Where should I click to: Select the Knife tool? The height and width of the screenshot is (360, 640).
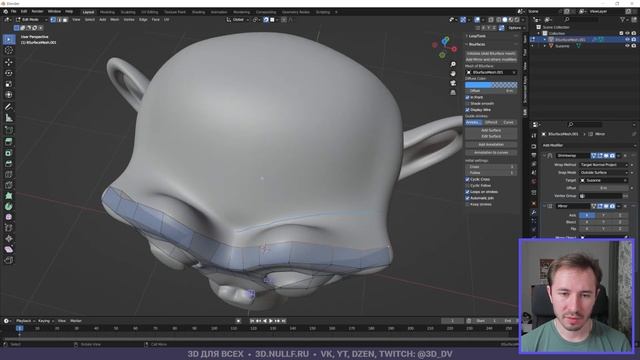9,185
